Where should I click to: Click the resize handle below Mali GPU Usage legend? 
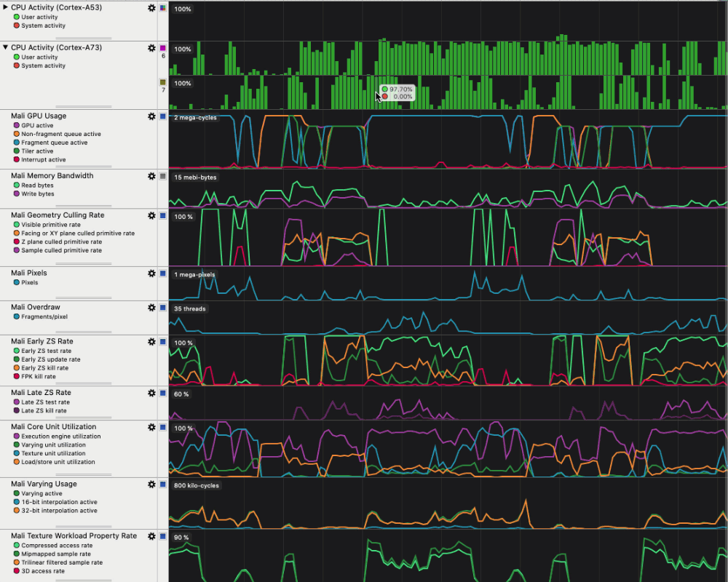[84, 167]
